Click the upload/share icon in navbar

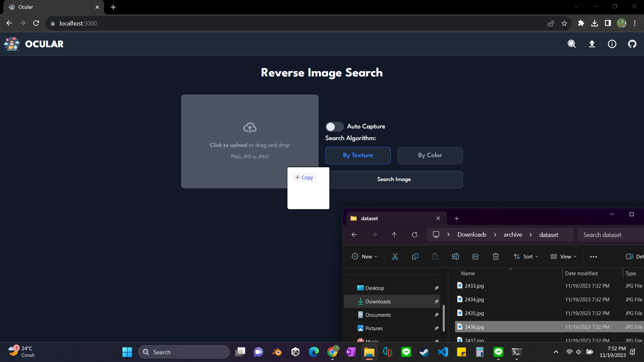(592, 44)
